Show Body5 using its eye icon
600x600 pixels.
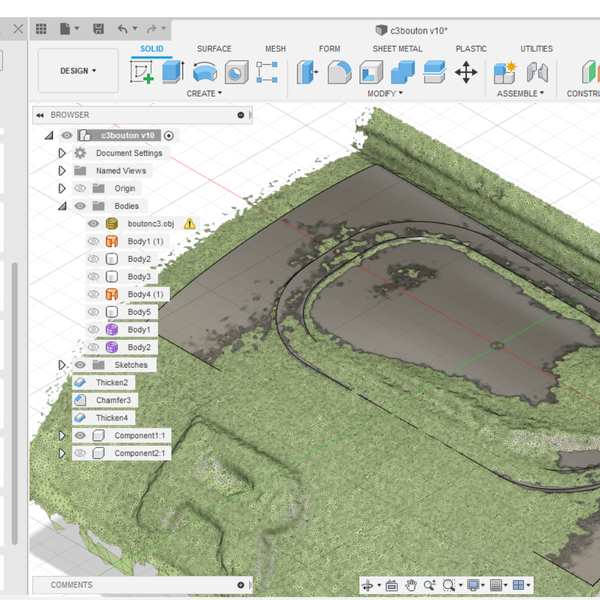coord(94,312)
